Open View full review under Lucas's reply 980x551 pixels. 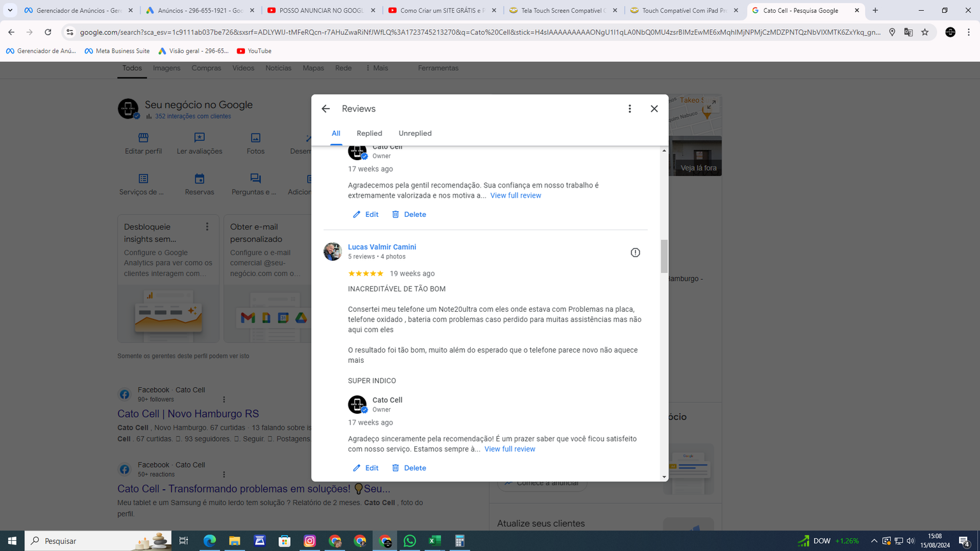pos(510,449)
